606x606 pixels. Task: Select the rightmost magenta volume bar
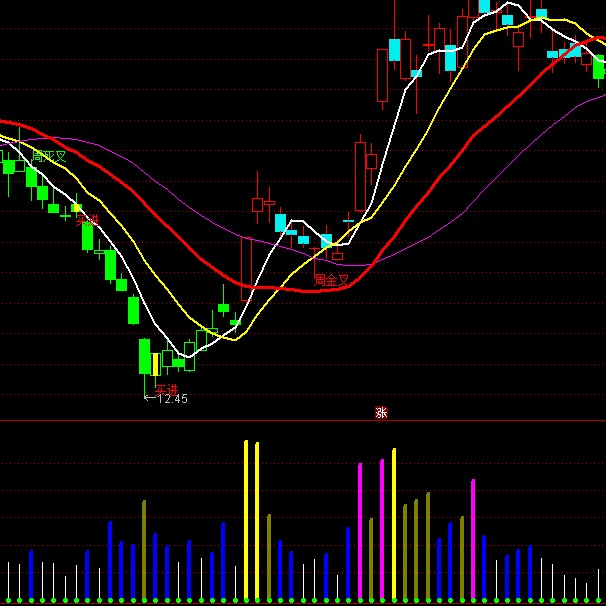[473, 538]
